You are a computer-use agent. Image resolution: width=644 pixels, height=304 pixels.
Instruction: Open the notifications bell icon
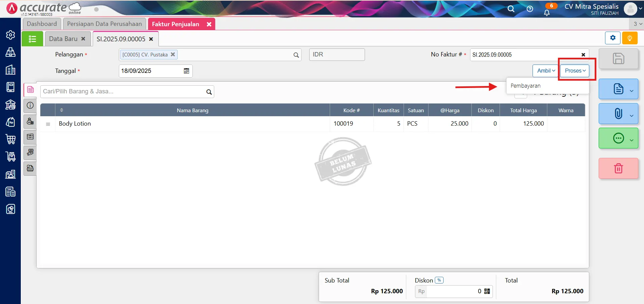(x=547, y=13)
